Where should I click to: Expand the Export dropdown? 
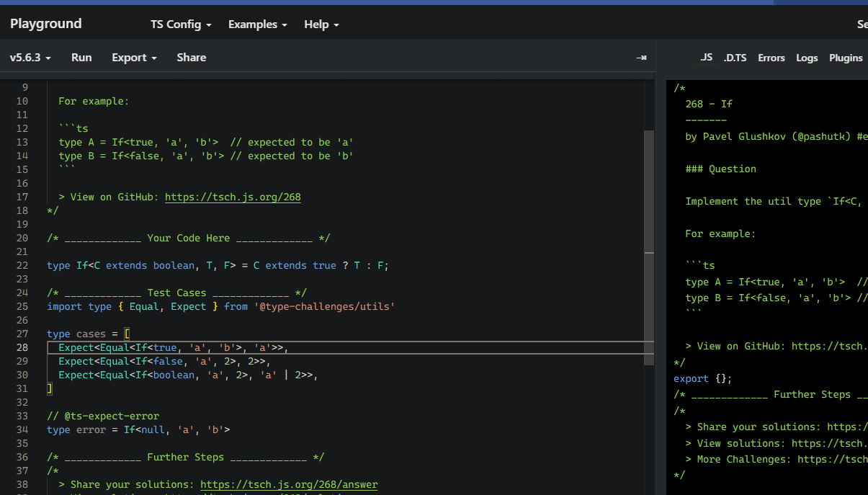coord(134,58)
